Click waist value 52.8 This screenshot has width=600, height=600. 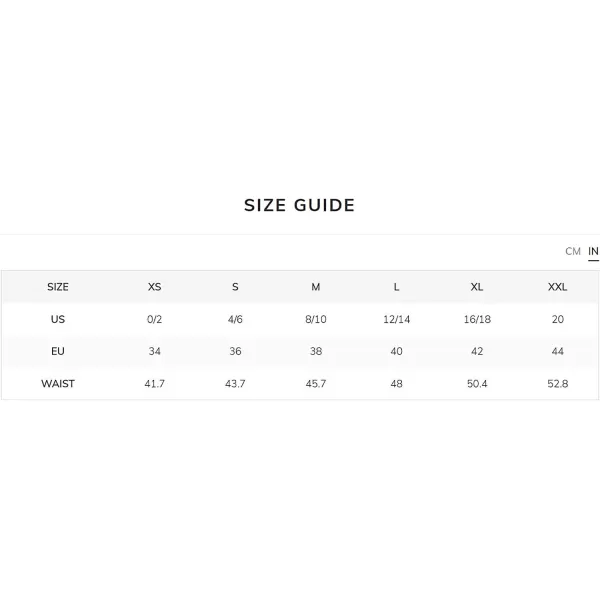(x=558, y=383)
